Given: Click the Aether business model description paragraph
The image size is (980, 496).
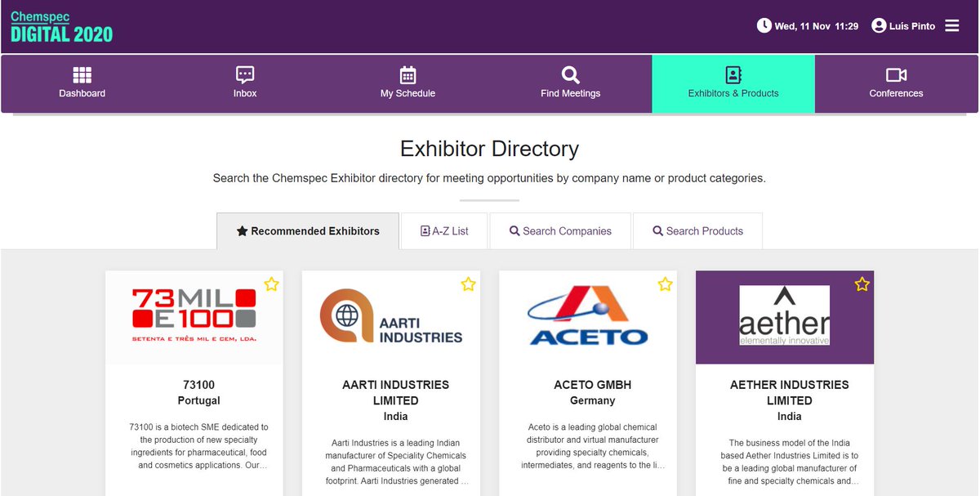Looking at the screenshot, I should point(790,462).
